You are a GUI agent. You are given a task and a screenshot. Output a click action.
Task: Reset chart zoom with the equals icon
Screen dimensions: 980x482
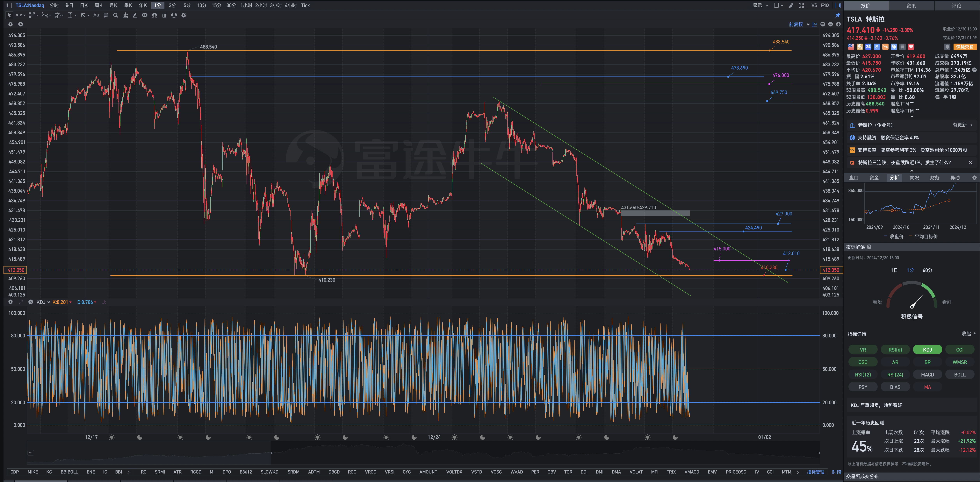coord(823,24)
